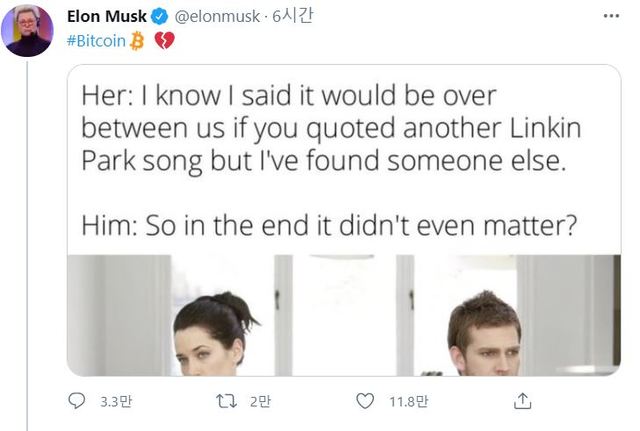Image resolution: width=640 pixels, height=431 pixels.
Task: Click the blue verified badge
Action: 156,17
